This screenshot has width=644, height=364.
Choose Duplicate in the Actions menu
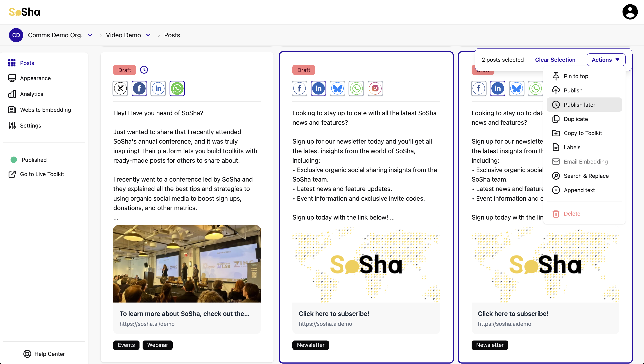point(576,119)
